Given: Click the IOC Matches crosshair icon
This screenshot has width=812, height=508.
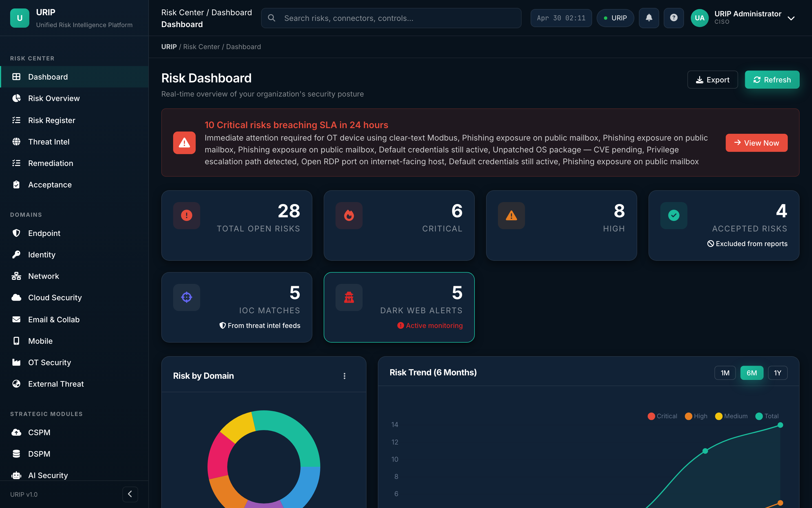Looking at the screenshot, I should [187, 297].
